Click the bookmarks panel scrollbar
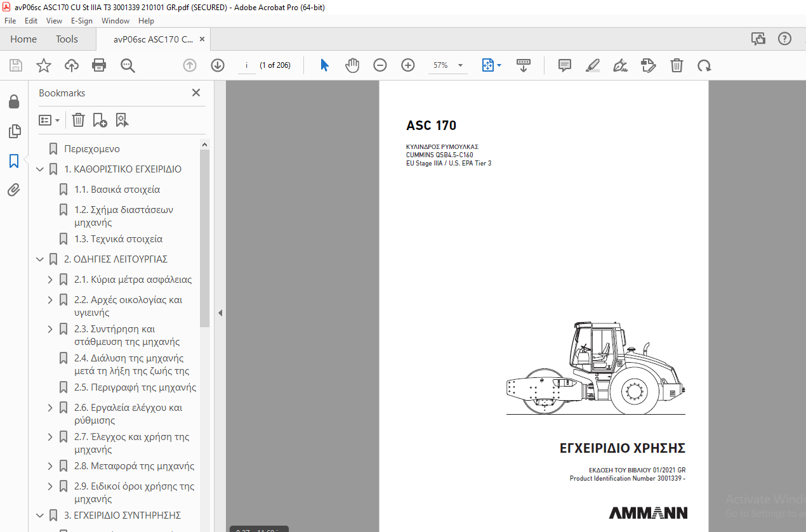Screen dimensions: 806x532 coord(204,238)
